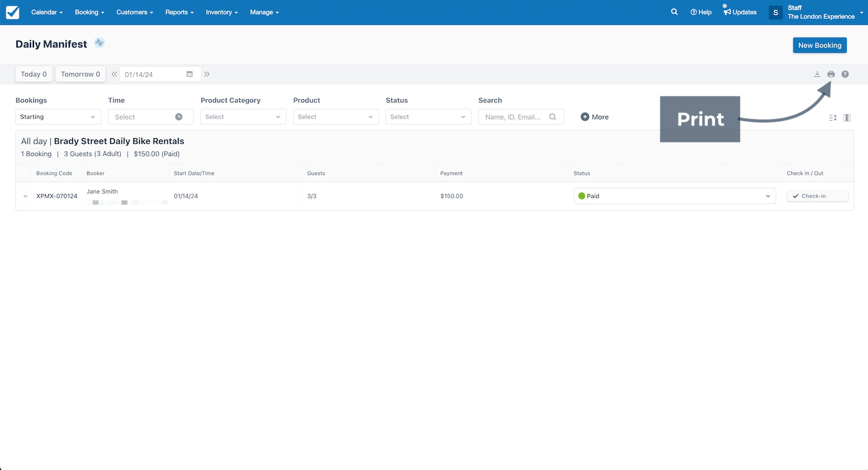
Task: Go to next day with double-right arrows
Action: tap(207, 74)
